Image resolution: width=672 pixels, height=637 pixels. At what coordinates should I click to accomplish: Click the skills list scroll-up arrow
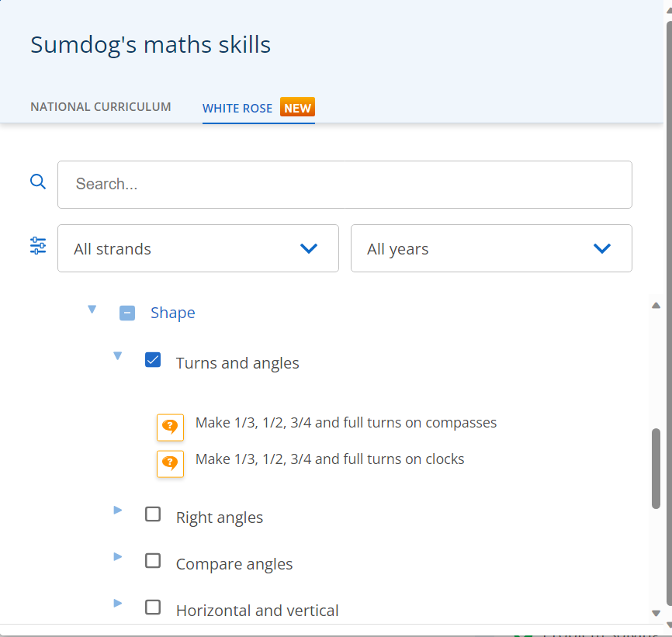[656, 306]
